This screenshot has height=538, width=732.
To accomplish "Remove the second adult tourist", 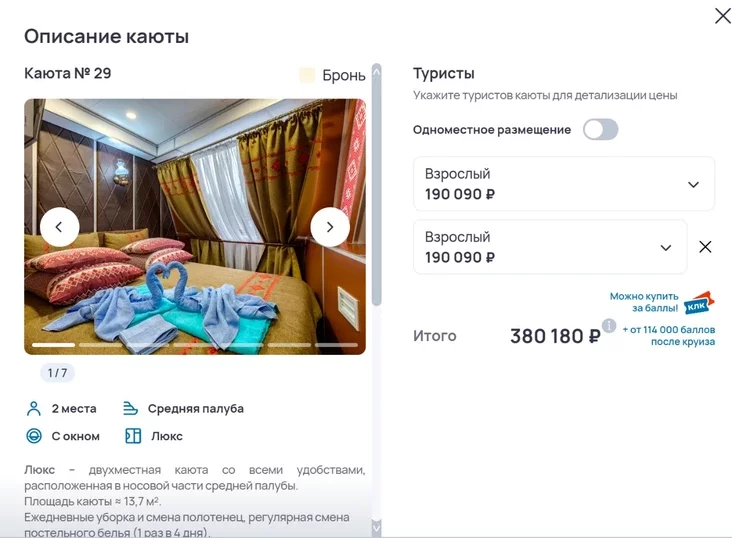I will pos(705,247).
